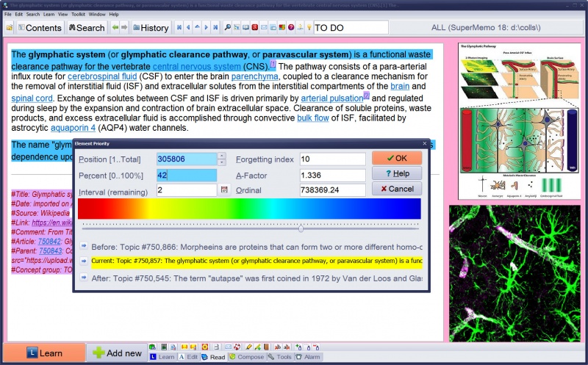Click the printer icon in bottom toolbar
The image size is (588, 365).
[216, 347]
